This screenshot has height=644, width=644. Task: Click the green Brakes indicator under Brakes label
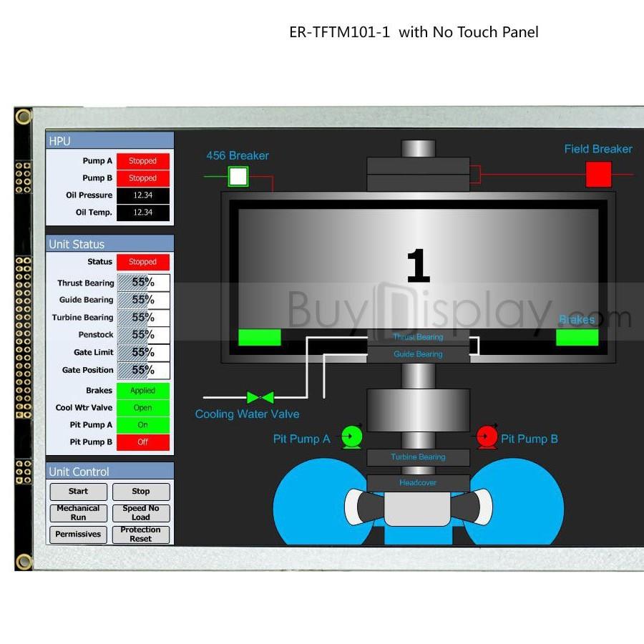(x=577, y=337)
